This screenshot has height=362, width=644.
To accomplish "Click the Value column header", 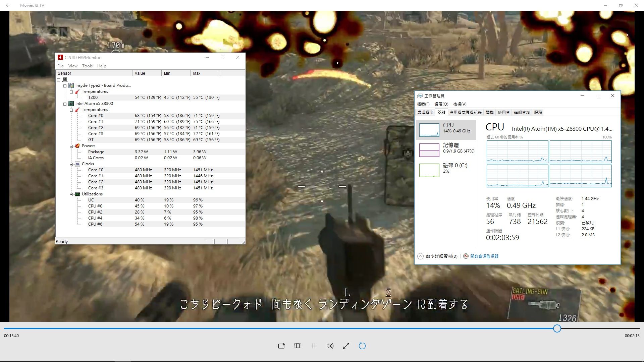I will click(x=147, y=73).
